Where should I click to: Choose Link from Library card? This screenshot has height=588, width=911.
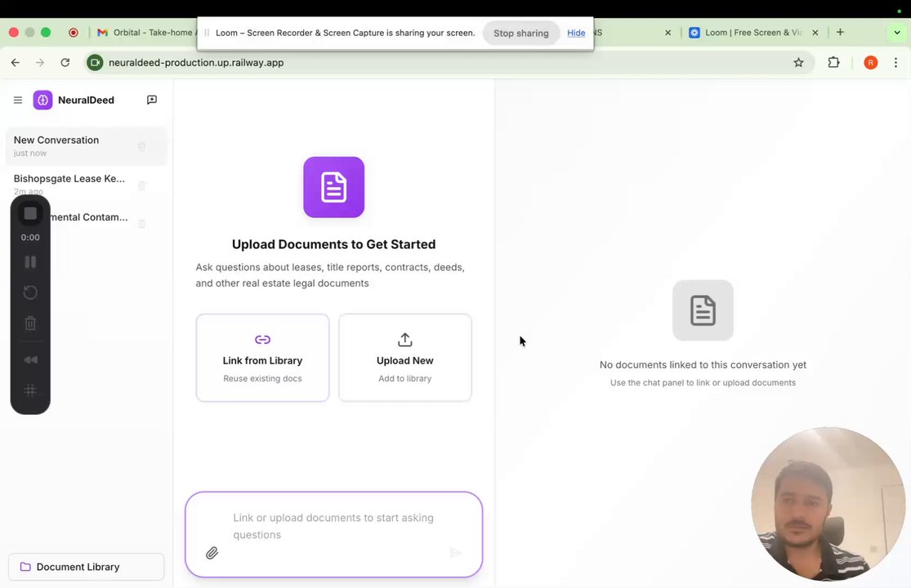[262, 358]
